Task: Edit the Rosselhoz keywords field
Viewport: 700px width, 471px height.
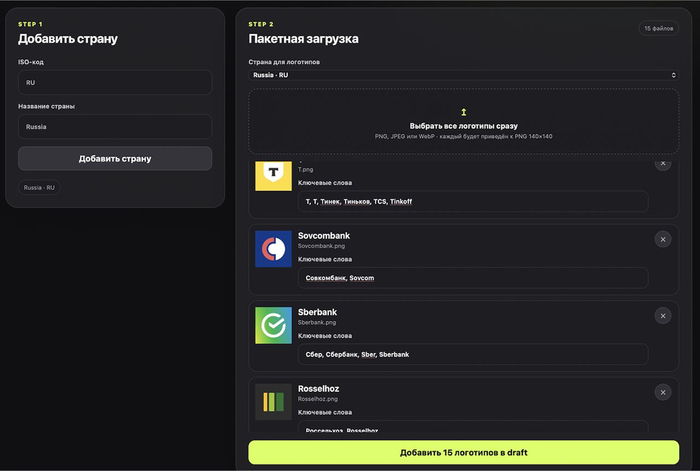Action: click(473, 427)
